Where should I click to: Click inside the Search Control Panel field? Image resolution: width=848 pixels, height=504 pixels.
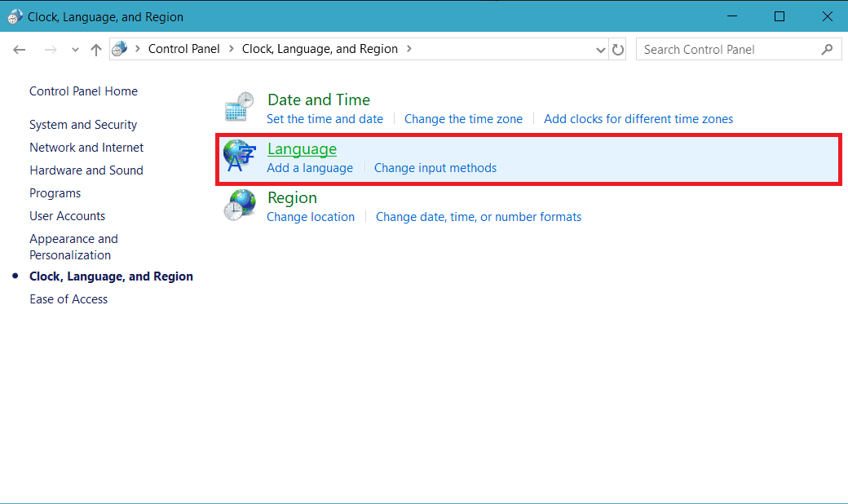718,49
